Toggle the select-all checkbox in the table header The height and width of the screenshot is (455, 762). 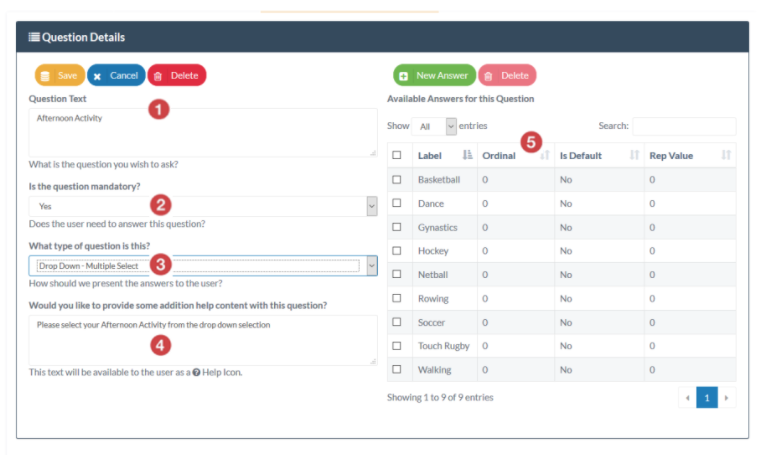pos(397,155)
